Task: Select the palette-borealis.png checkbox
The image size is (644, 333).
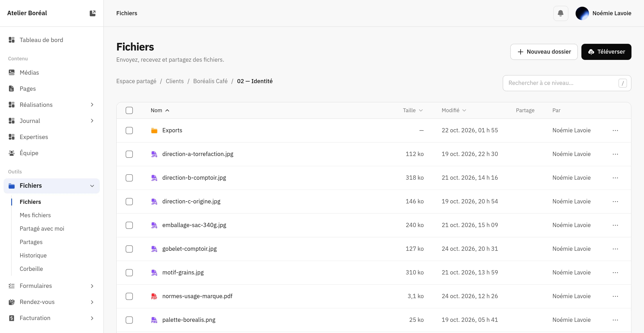Action: [129, 320]
